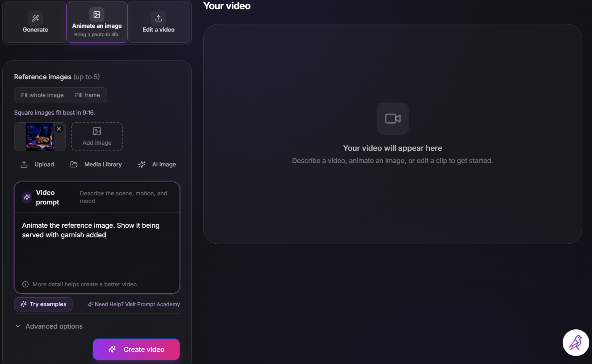Open the Media Library folder icon
This screenshot has width=592, height=364.
74,164
